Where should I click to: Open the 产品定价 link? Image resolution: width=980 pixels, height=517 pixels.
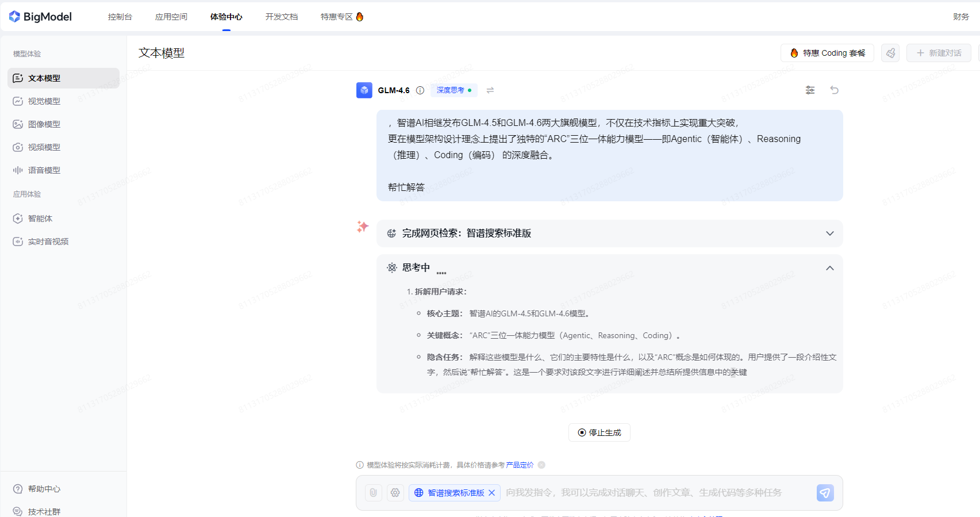pyautogui.click(x=520, y=465)
